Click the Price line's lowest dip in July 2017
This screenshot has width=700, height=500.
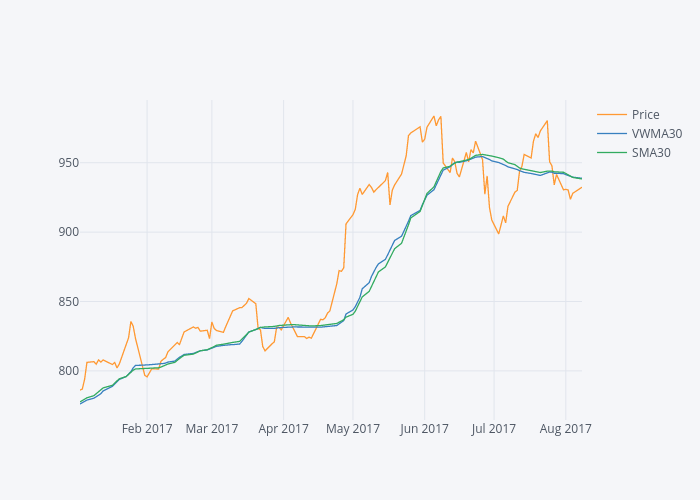click(x=498, y=235)
